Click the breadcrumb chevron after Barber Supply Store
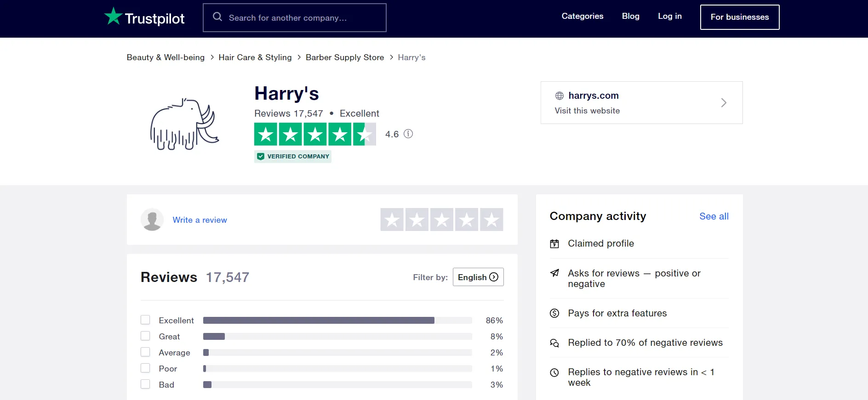The height and width of the screenshot is (400, 868). (391, 57)
